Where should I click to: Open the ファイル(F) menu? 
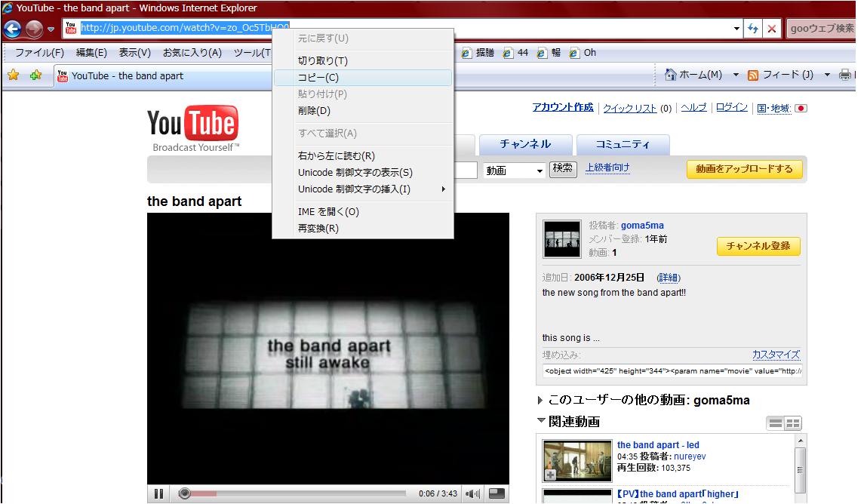click(39, 53)
